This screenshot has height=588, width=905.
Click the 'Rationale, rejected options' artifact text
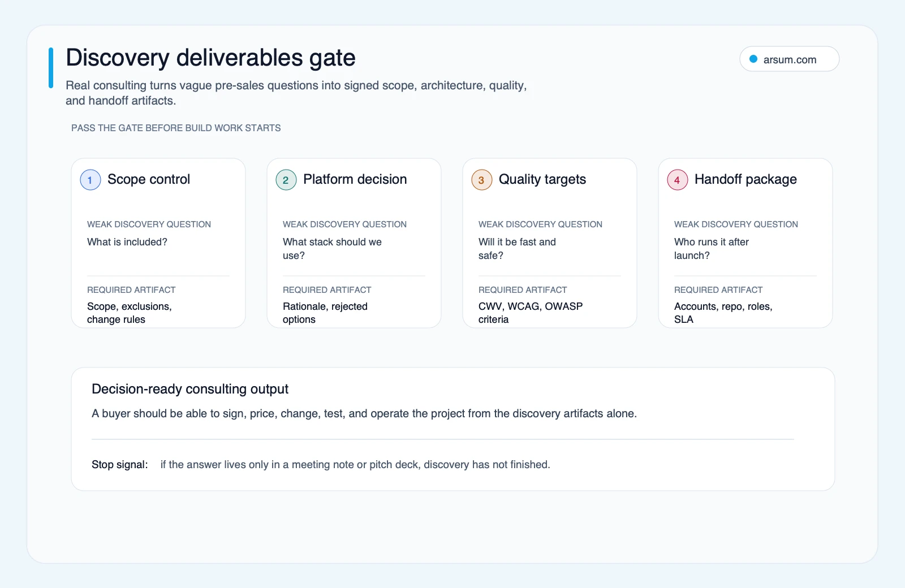click(325, 313)
